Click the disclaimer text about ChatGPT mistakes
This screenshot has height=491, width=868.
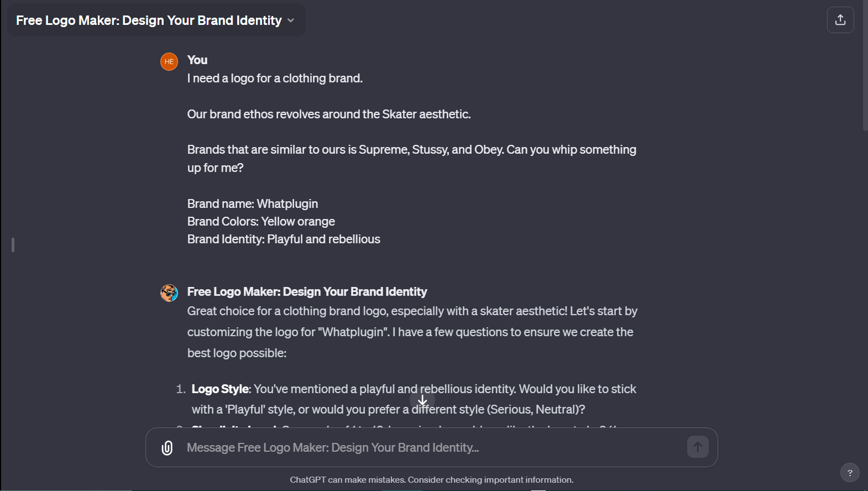(431, 479)
